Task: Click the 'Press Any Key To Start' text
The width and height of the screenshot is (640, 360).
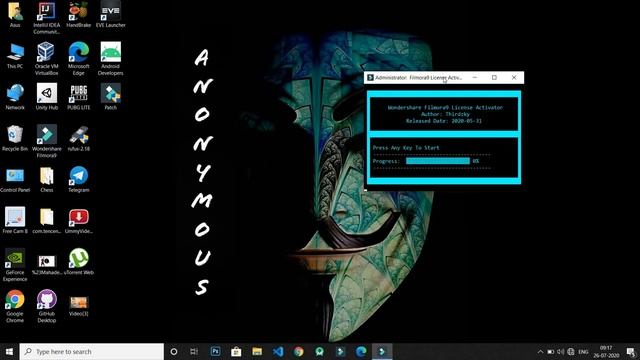Action: click(406, 148)
